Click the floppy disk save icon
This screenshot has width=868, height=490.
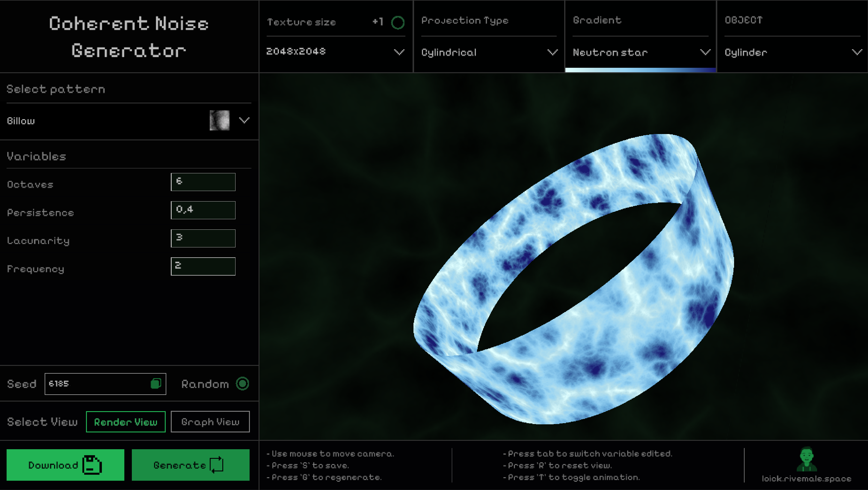[92, 465]
